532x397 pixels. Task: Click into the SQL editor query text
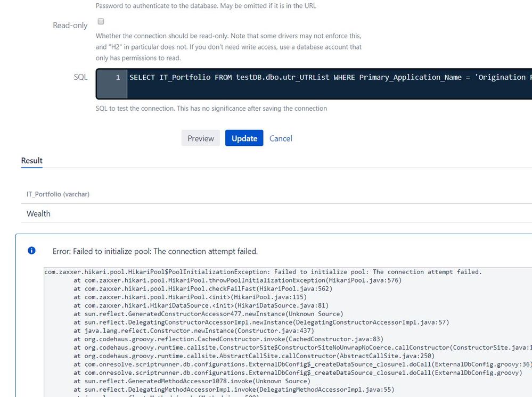point(330,77)
